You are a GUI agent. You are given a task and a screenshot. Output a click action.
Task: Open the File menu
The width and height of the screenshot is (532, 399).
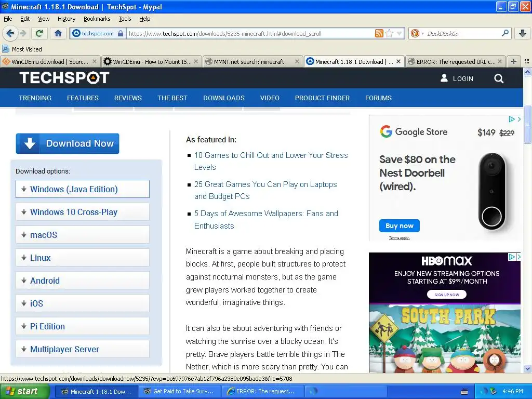click(x=8, y=19)
